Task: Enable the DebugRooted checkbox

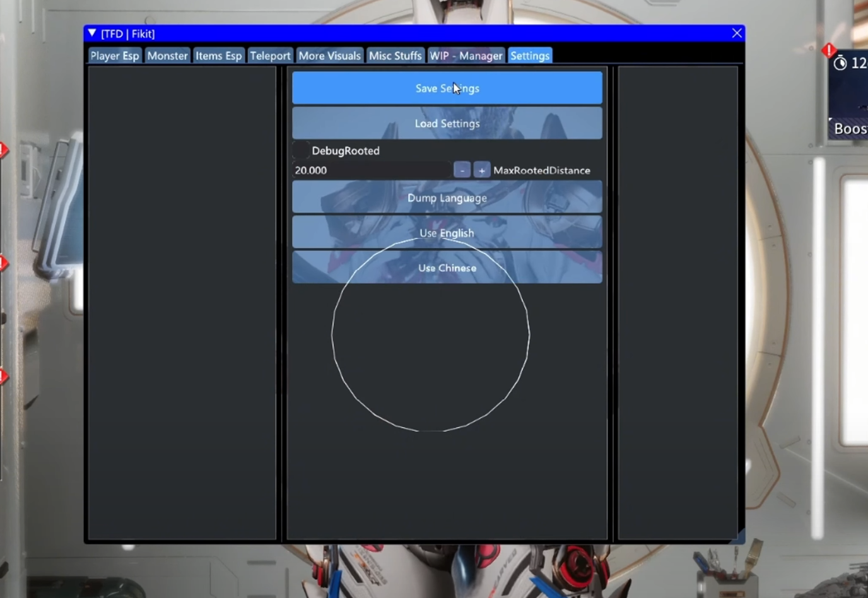Action: pos(301,151)
